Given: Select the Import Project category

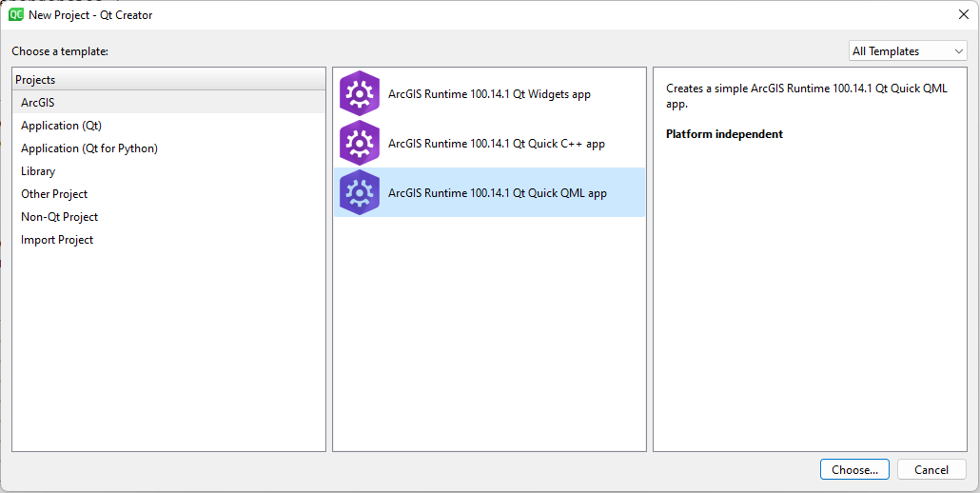Looking at the screenshot, I should pyautogui.click(x=168, y=239).
